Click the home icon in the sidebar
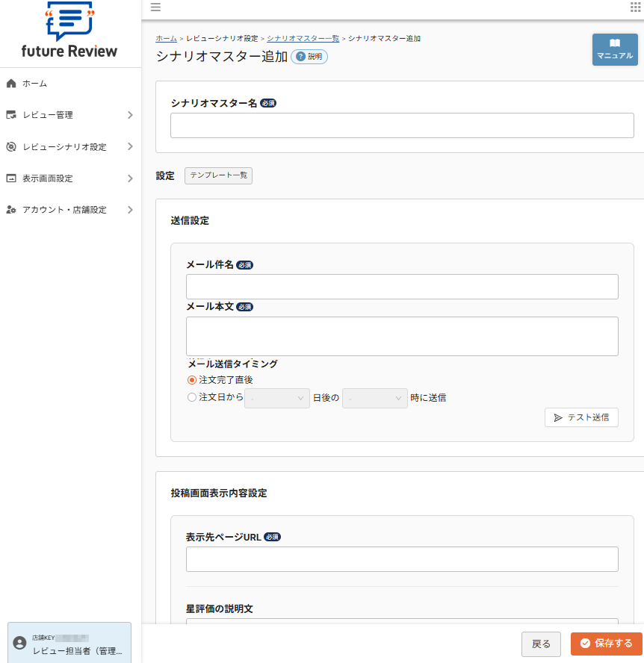 tap(11, 84)
